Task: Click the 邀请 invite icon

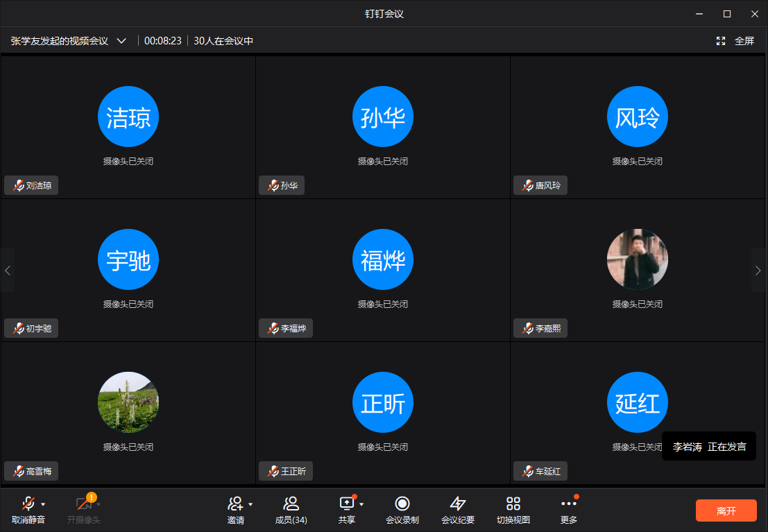Action: (x=236, y=504)
